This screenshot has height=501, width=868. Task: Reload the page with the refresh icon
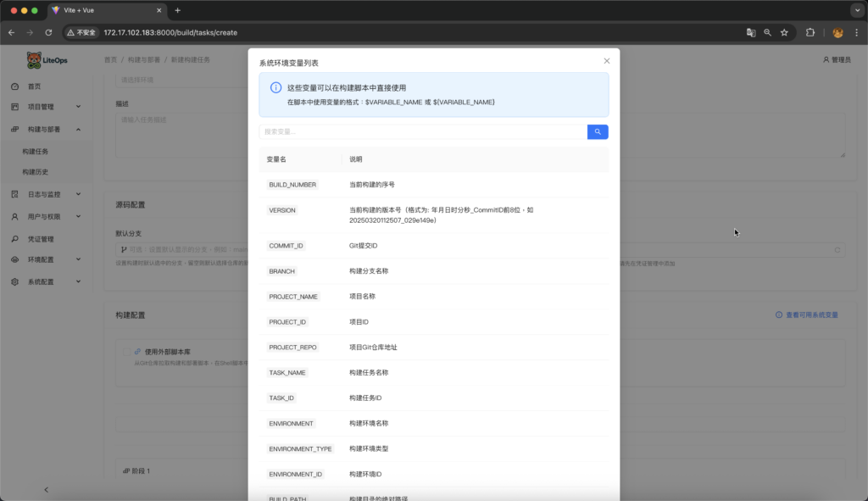point(48,32)
